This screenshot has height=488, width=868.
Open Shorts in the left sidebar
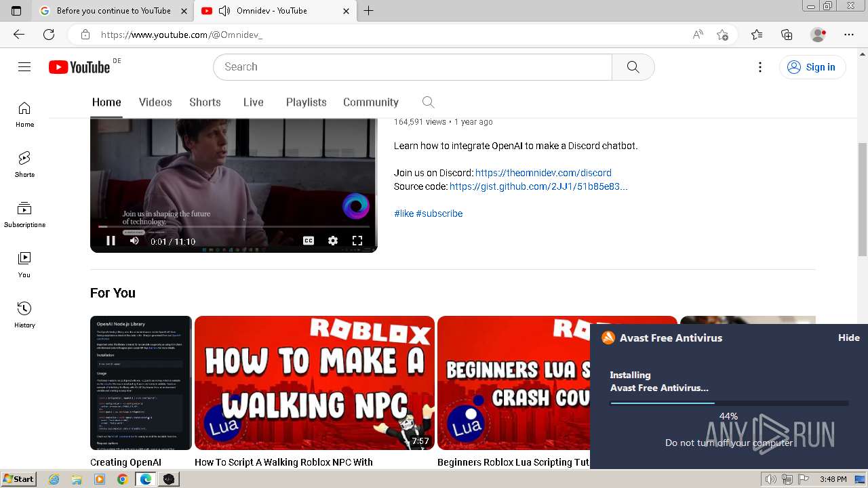[24, 165]
